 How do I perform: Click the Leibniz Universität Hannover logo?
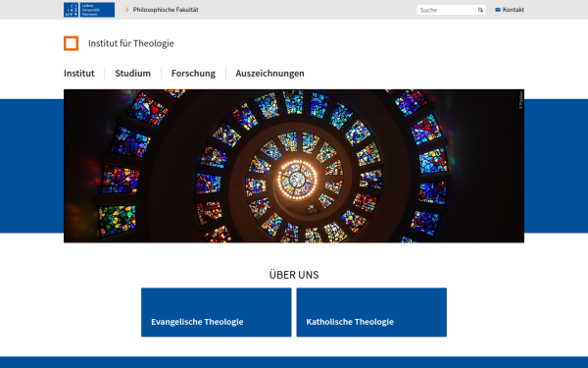point(89,10)
